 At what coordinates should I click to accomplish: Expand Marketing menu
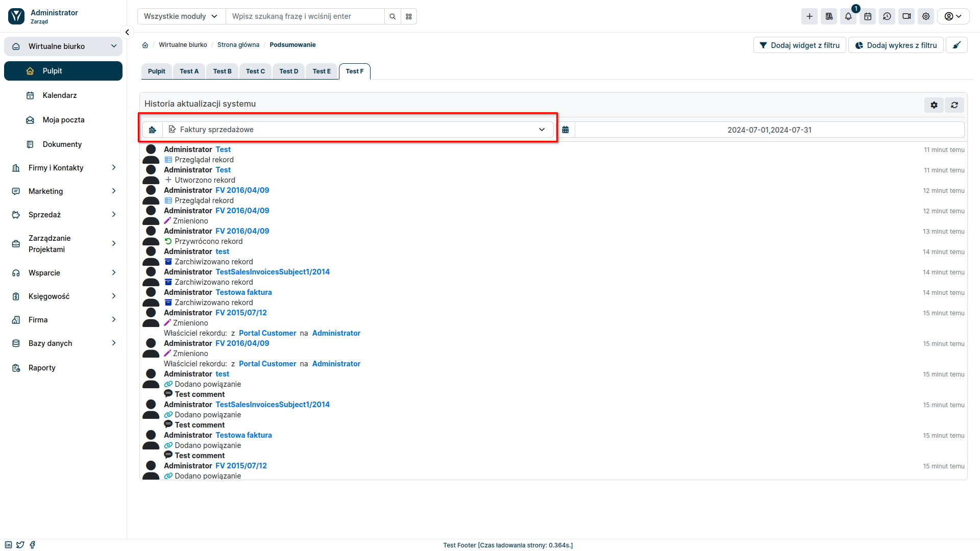[x=63, y=191]
